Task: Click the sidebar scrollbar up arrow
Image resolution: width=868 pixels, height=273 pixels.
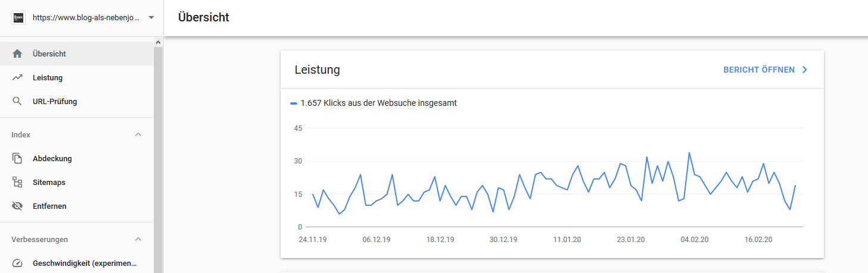Action: [158, 42]
